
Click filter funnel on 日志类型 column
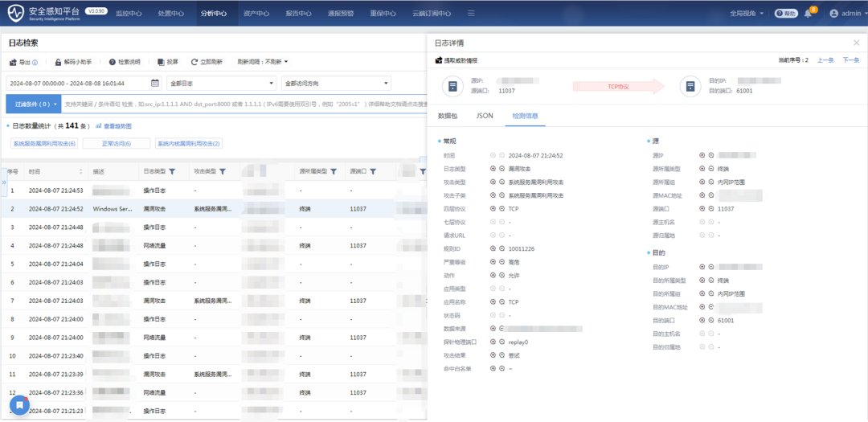172,172
